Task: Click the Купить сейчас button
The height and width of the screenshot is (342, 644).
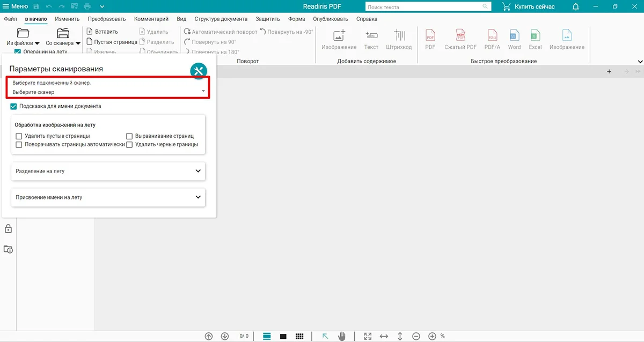Action: (528, 6)
